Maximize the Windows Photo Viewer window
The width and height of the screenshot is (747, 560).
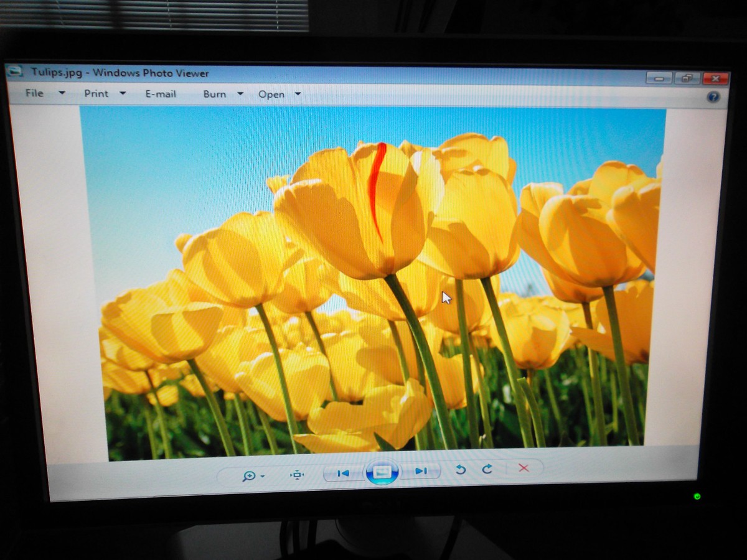click(687, 78)
